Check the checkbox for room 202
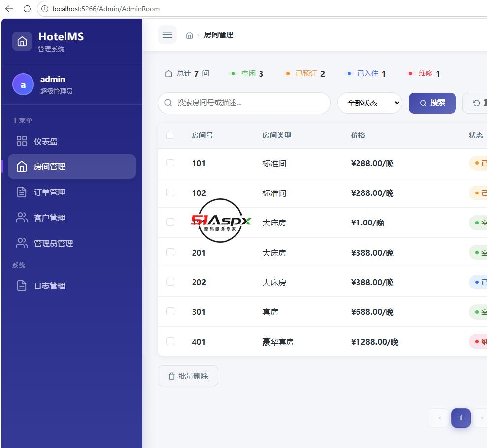This screenshot has width=487, height=448. (170, 282)
